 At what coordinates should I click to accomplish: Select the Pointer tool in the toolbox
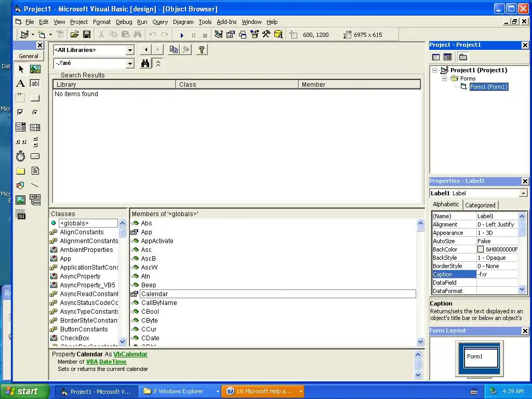point(21,69)
